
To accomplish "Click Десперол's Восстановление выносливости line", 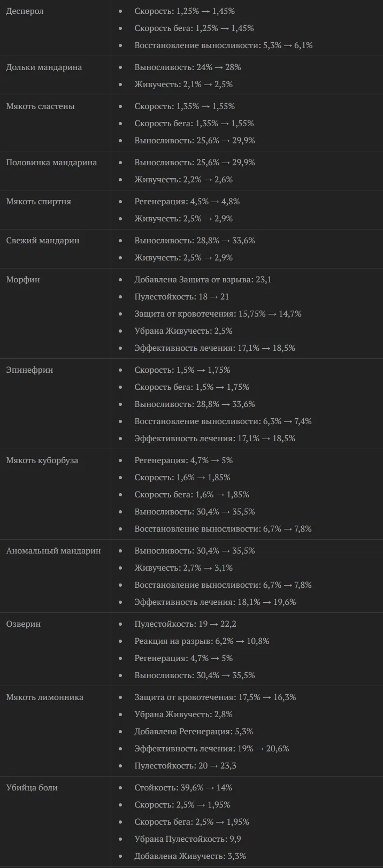I will pyautogui.click(x=224, y=45).
